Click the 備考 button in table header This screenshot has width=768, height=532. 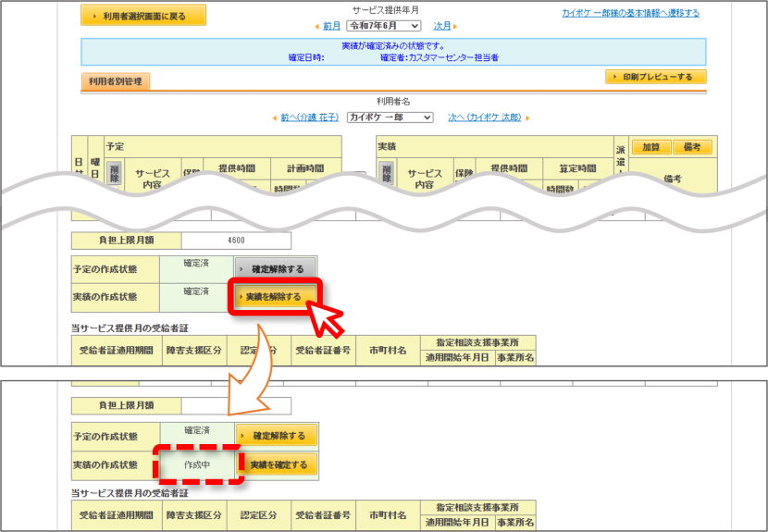point(692,147)
